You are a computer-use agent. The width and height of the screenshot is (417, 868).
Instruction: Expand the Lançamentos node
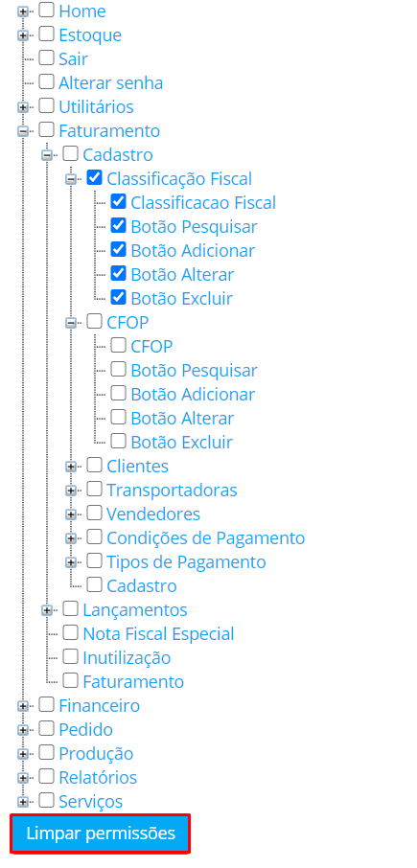coord(47,610)
